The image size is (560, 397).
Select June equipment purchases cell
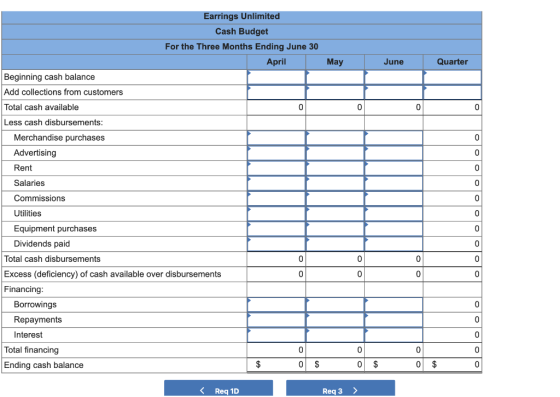(394, 228)
